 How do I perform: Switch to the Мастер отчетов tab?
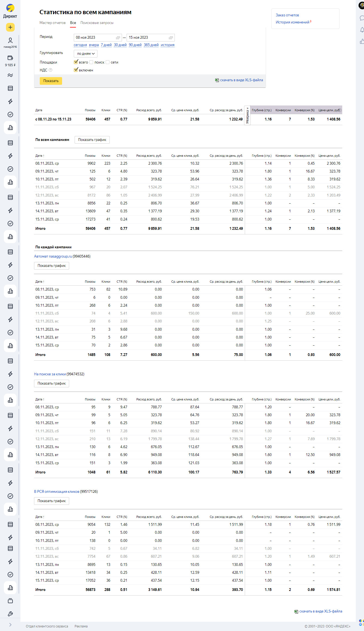click(53, 23)
